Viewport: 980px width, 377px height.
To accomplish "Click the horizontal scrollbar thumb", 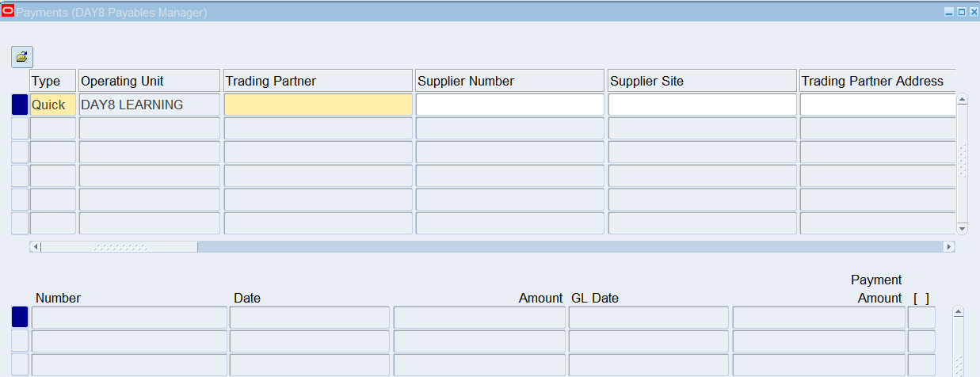I will coord(119,247).
